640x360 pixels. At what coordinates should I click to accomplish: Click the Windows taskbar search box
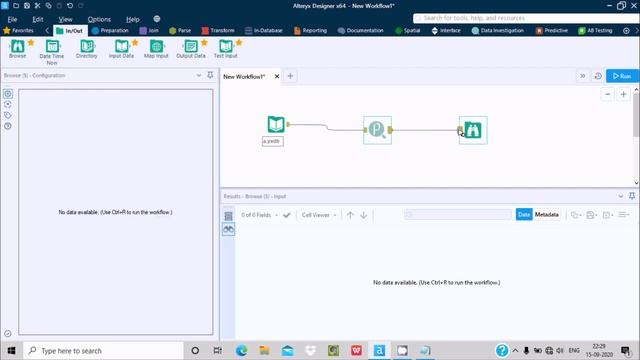tap(103, 351)
